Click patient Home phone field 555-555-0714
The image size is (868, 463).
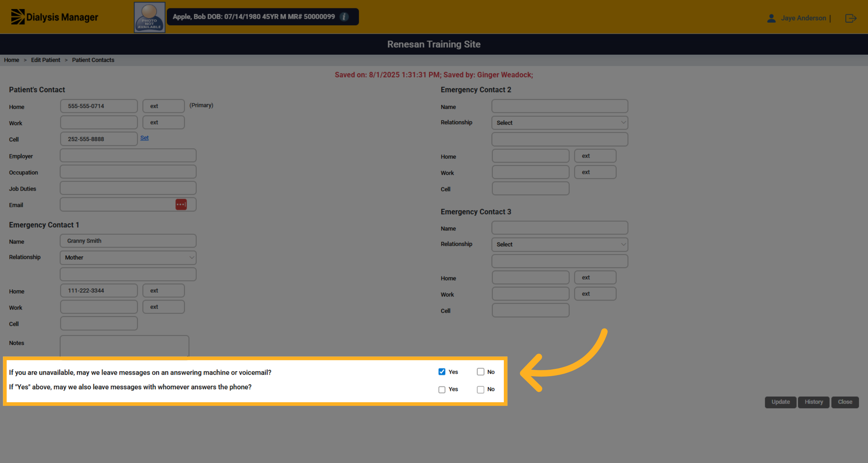99,106
